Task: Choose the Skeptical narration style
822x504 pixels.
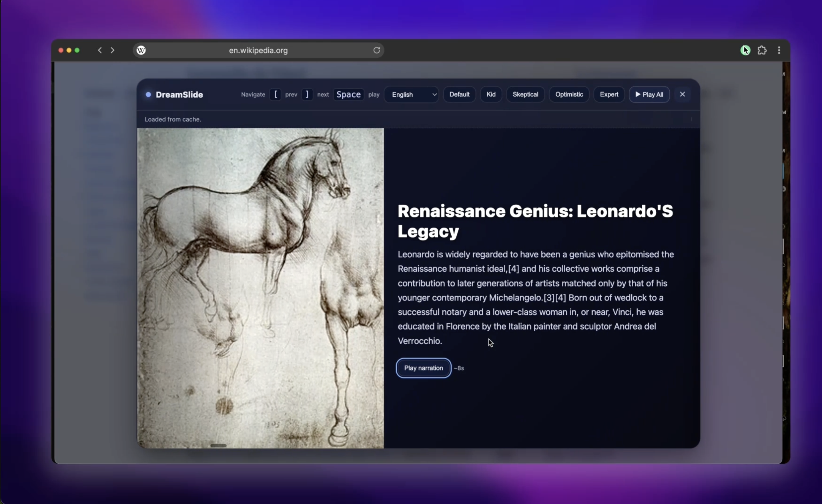Action: click(x=525, y=94)
